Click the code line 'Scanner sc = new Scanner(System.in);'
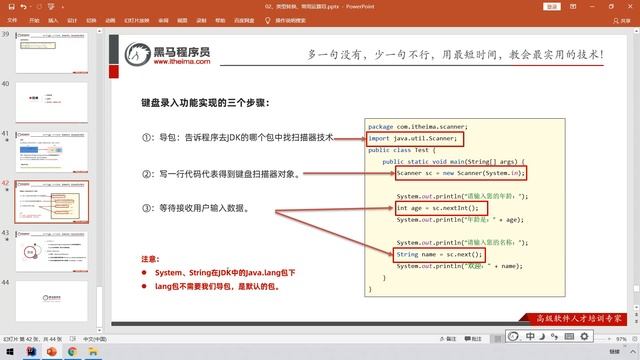 (460, 173)
